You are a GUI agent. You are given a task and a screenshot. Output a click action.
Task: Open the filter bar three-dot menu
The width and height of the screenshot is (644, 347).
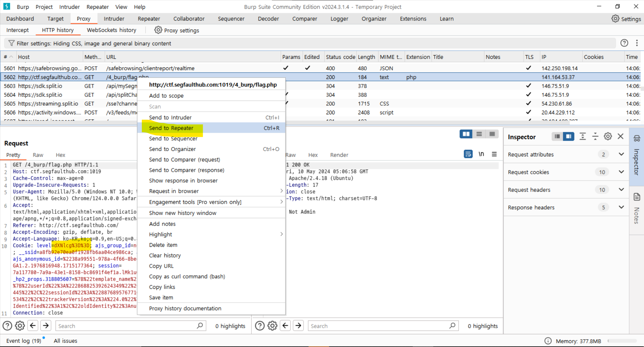tap(637, 43)
